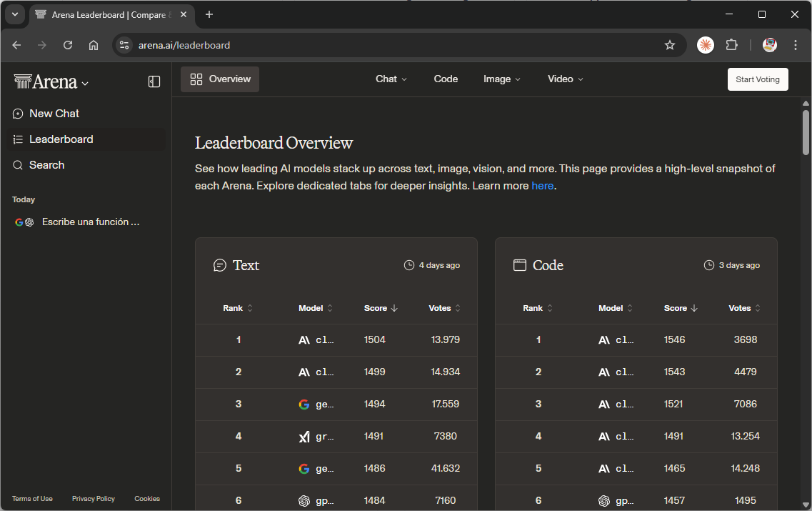The height and width of the screenshot is (511, 812).
Task: Open the Text leaderboard card title
Action: (246, 265)
